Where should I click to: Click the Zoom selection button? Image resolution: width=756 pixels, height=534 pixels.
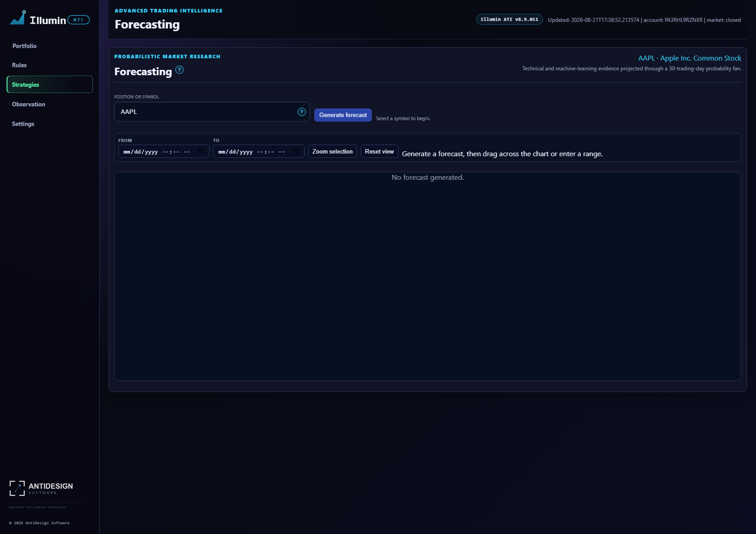332,151
